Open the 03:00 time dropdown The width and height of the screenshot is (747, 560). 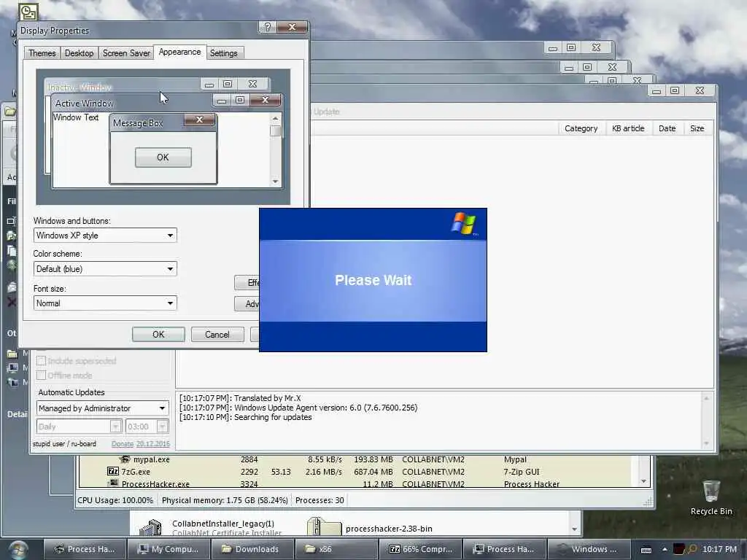pos(147,426)
